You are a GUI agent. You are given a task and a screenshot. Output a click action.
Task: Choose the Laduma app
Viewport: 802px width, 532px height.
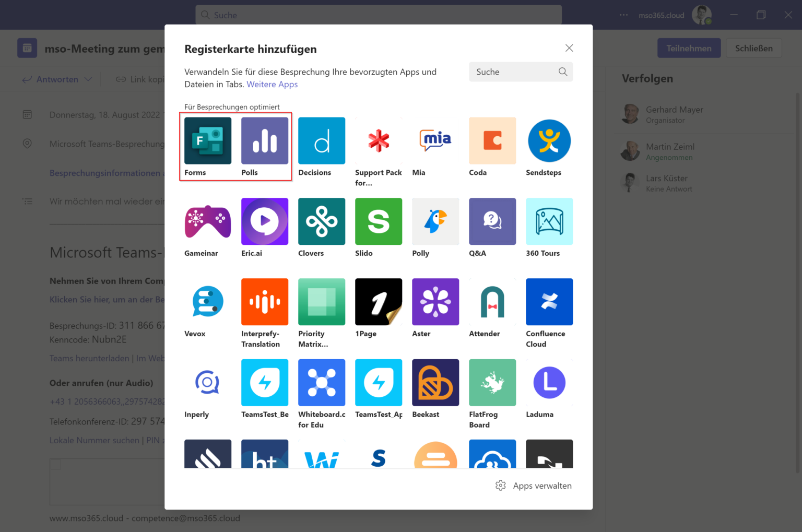pos(549,383)
